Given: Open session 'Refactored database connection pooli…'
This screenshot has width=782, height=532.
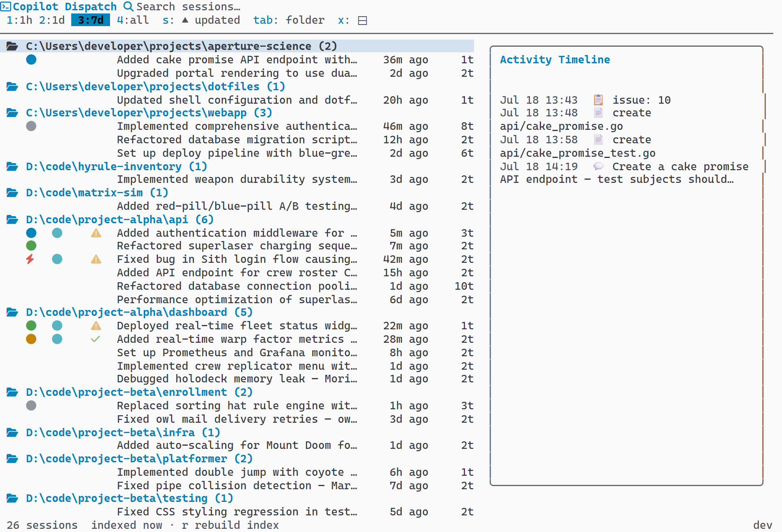Looking at the screenshot, I should [x=237, y=286].
